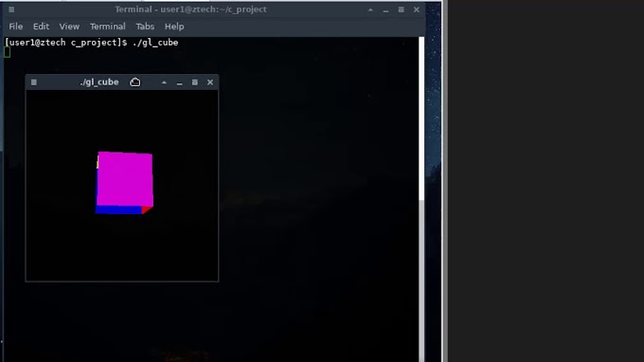Image resolution: width=644 pixels, height=362 pixels.
Task: Open the Tabs menu in Terminal
Action: point(145,27)
